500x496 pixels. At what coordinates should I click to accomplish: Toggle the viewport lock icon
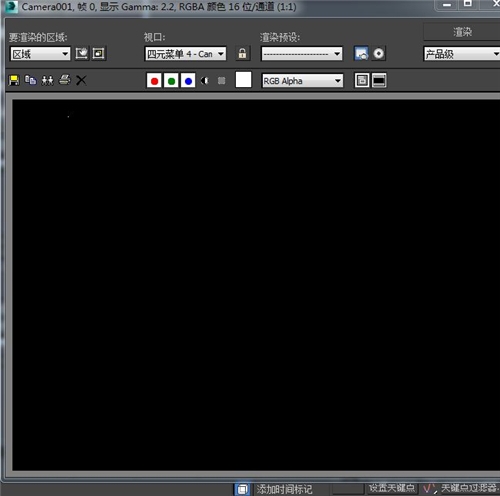pyautogui.click(x=243, y=54)
